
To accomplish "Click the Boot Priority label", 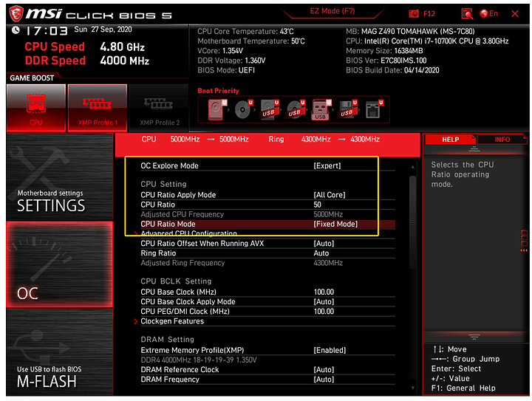I will pyautogui.click(x=219, y=91).
